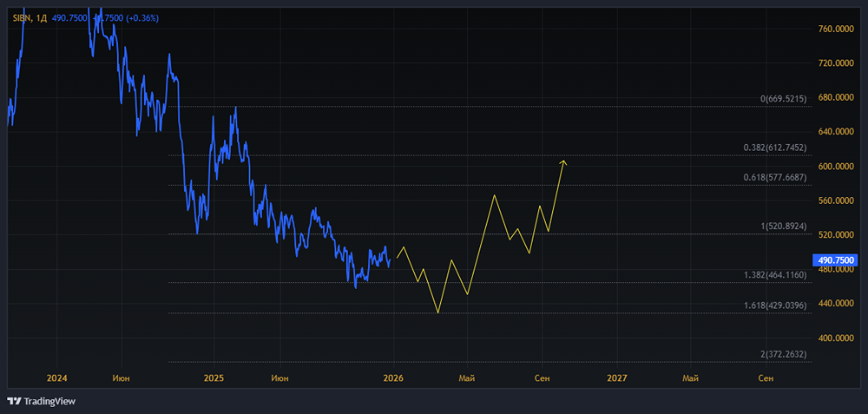This screenshot has height=414, width=868.
Task: Pick the 1.618(429.0396) Fibonacci level label
Action: point(775,305)
